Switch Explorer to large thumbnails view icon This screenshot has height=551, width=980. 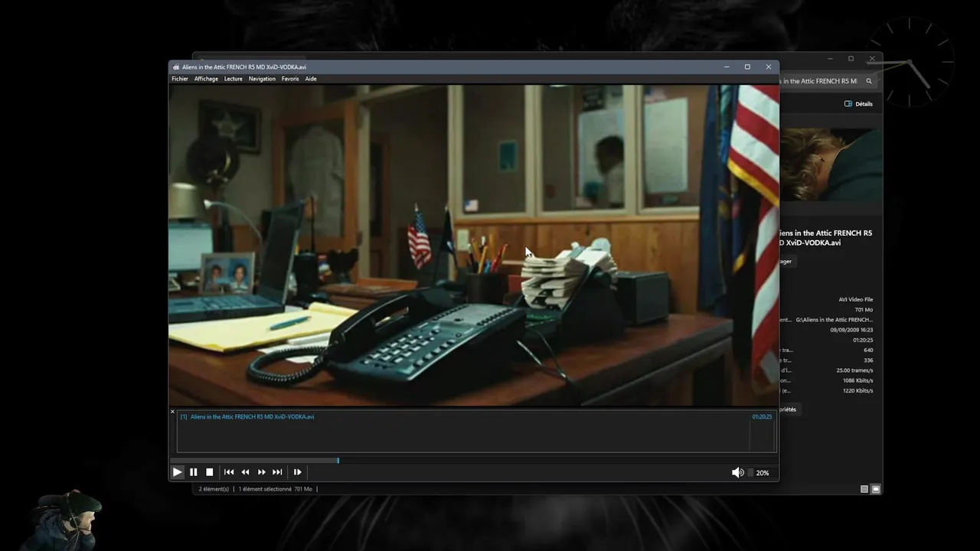[876, 489]
